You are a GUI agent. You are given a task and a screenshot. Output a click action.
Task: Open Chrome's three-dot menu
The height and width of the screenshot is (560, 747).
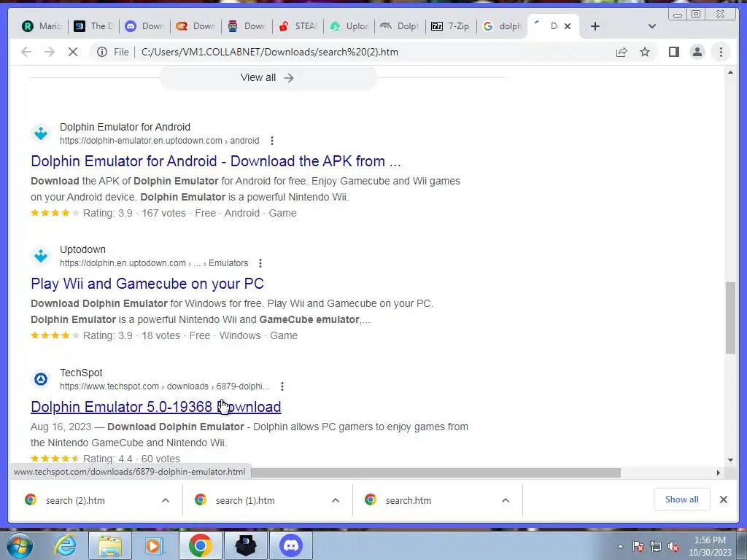coord(721,52)
